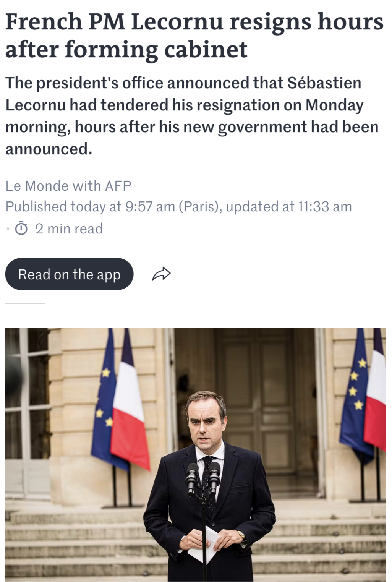Click the 2 min read label
The width and height of the screenshot is (392, 582).
[x=69, y=229]
